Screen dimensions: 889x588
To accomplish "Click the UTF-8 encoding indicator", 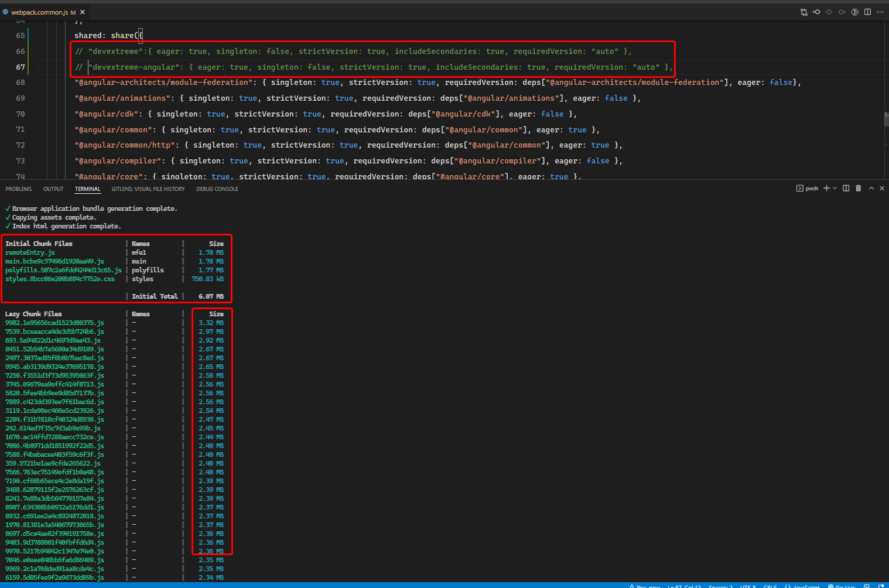I will coord(747,586).
